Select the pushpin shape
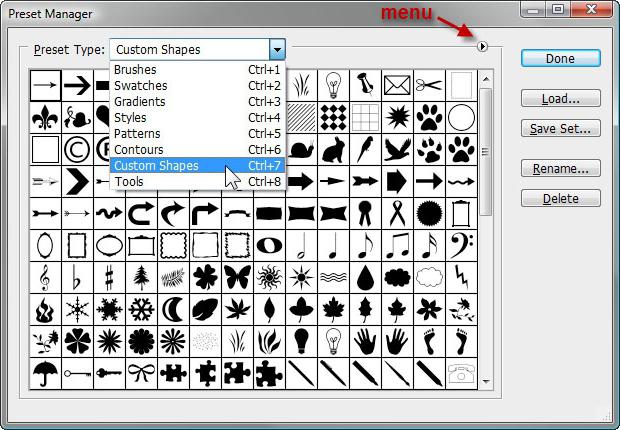620x430 pixels. click(365, 85)
